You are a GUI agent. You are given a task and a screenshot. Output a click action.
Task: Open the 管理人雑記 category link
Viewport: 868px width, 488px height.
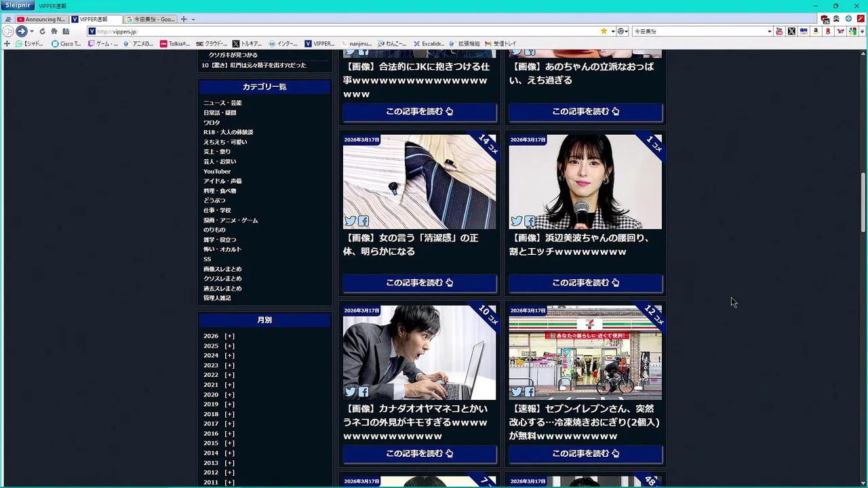217,298
